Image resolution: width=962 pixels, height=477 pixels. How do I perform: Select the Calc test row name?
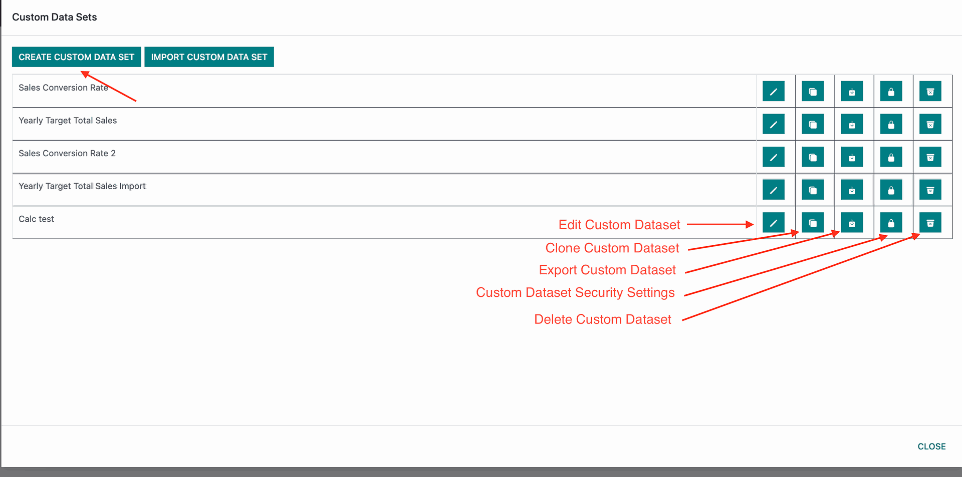pos(36,219)
